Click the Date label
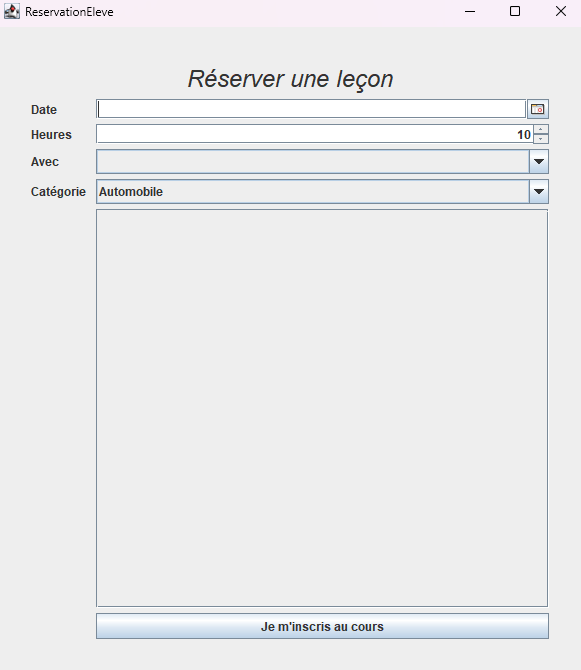This screenshot has width=581, height=670. pyautogui.click(x=44, y=110)
